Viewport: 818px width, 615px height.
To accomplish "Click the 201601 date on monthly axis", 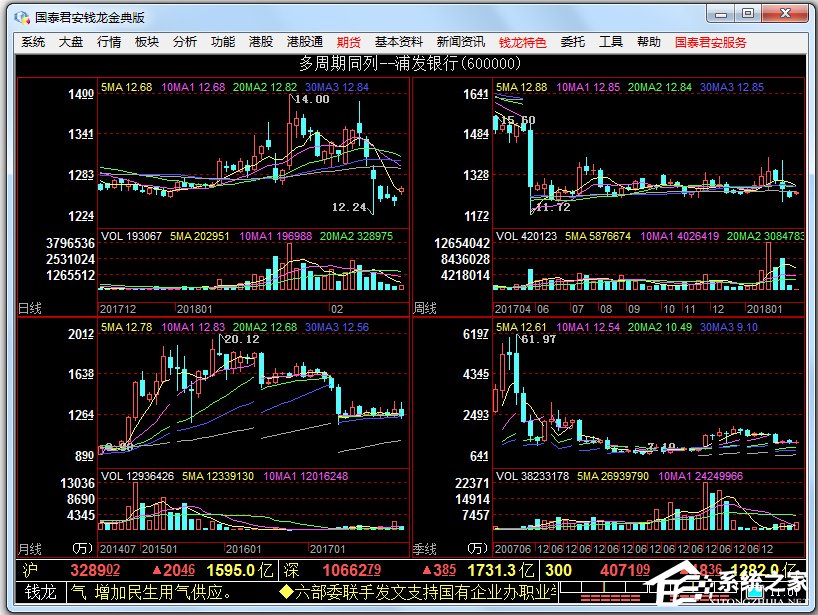I will tap(244, 549).
